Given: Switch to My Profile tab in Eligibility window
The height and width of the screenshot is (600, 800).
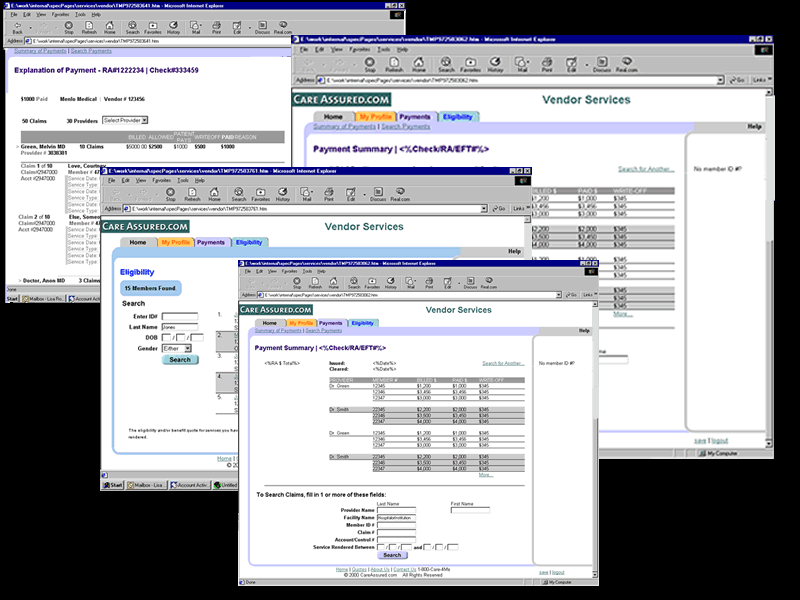Looking at the screenshot, I should click(176, 242).
